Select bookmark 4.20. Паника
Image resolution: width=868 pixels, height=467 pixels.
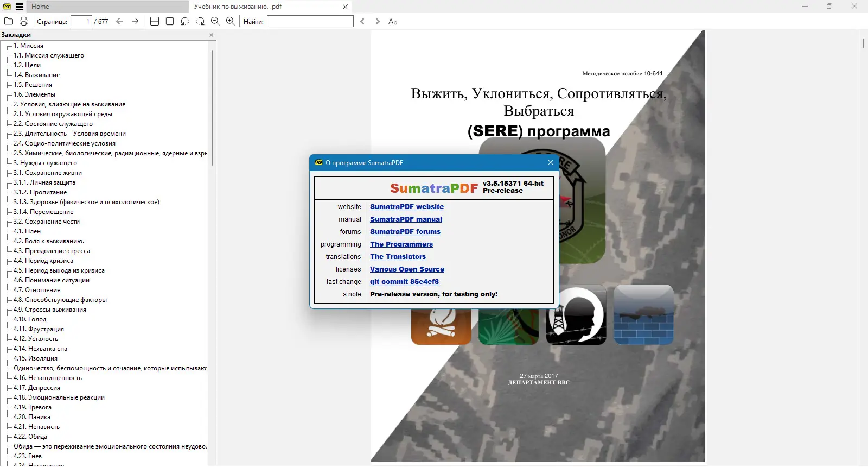click(32, 417)
